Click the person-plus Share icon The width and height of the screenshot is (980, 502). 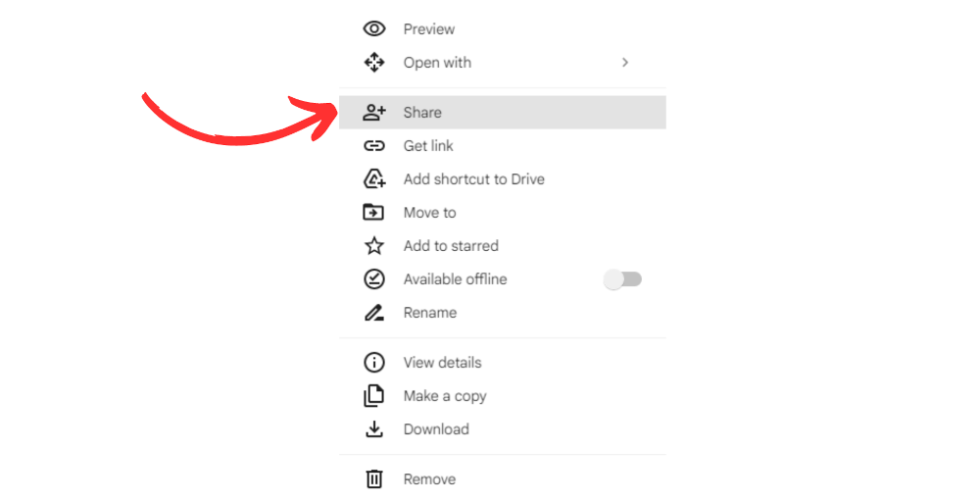pos(373,113)
